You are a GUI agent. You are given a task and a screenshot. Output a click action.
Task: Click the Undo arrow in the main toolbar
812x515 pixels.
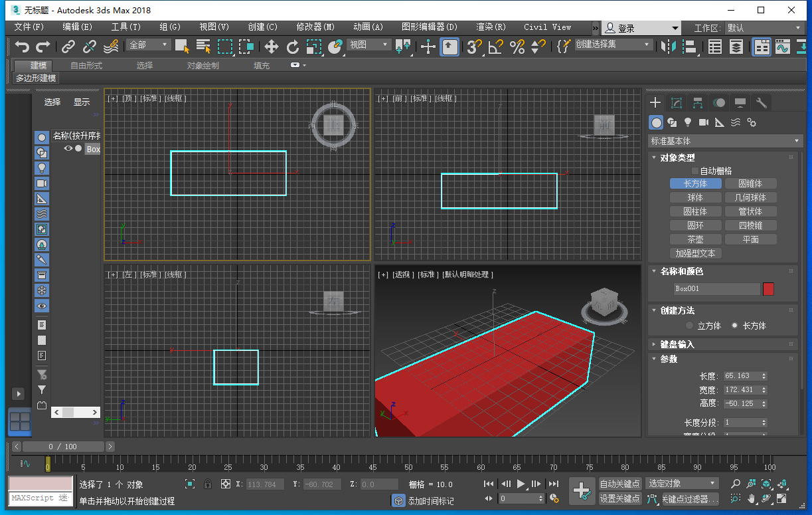coord(23,46)
